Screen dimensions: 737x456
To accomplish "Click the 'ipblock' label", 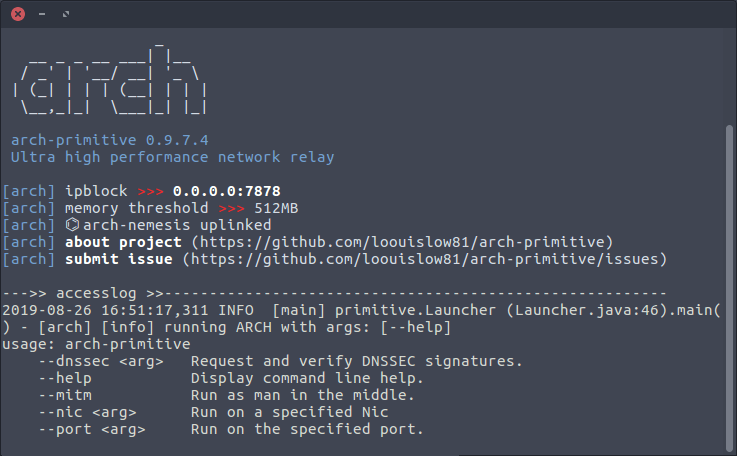I will pyautogui.click(x=96, y=191).
